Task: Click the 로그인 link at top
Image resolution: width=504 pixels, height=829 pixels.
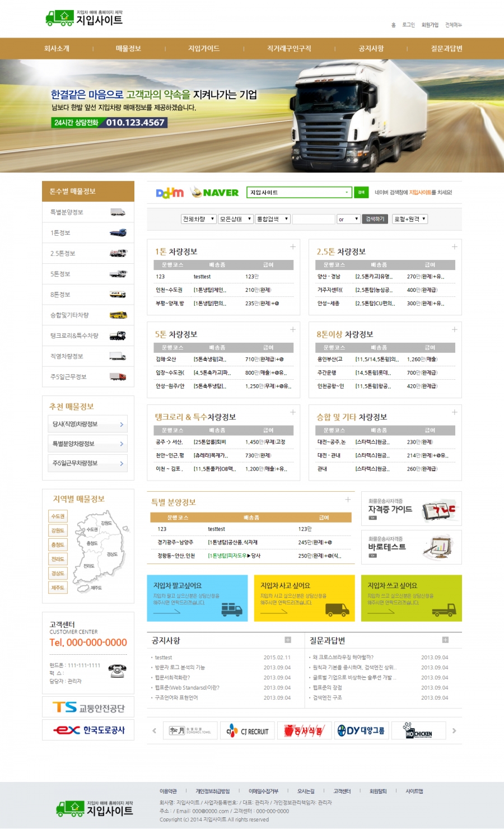Action: tap(408, 25)
